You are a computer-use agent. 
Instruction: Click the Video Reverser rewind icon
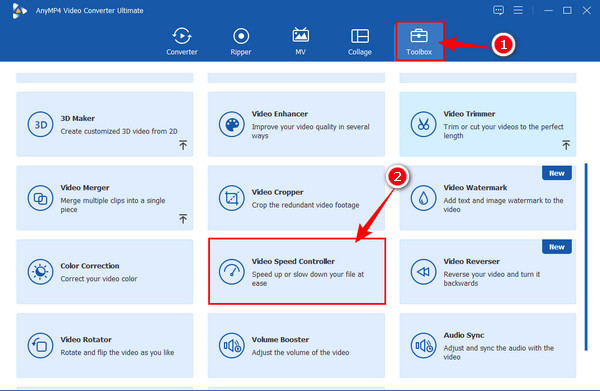pos(423,272)
